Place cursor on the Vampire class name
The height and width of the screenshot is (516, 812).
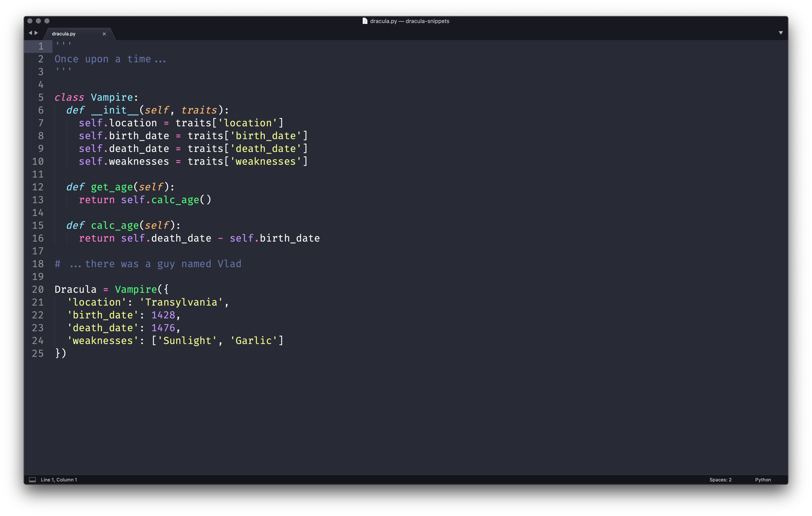(x=112, y=98)
